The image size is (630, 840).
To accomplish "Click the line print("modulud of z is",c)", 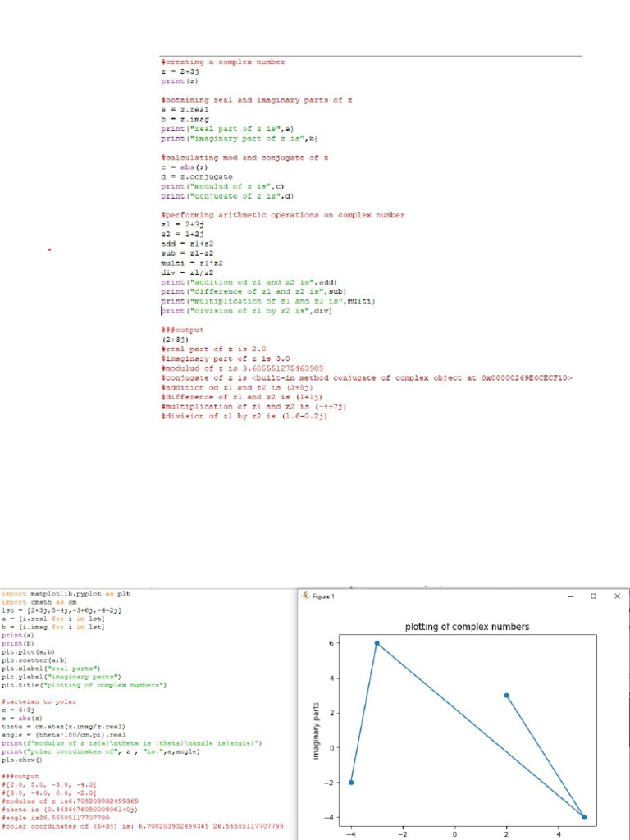I will (222, 186).
